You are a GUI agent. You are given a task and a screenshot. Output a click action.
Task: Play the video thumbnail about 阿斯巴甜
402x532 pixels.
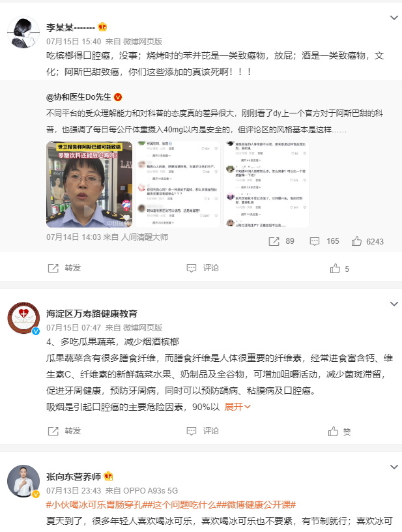point(89,185)
